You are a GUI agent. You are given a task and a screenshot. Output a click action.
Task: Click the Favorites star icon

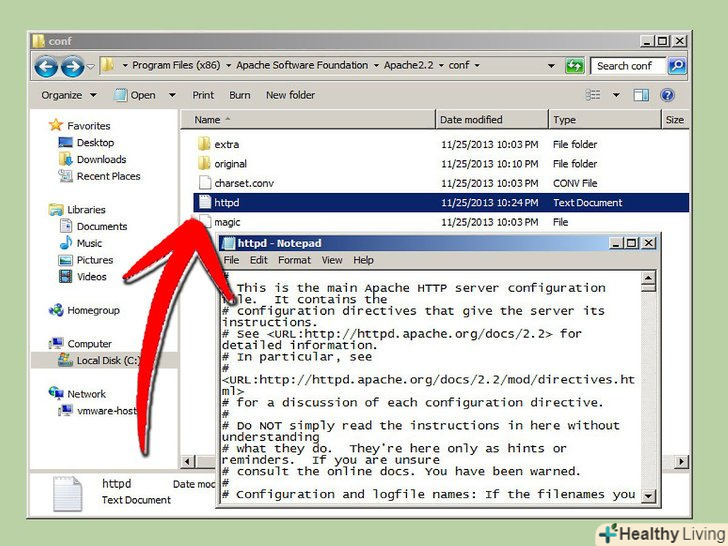click(56, 125)
